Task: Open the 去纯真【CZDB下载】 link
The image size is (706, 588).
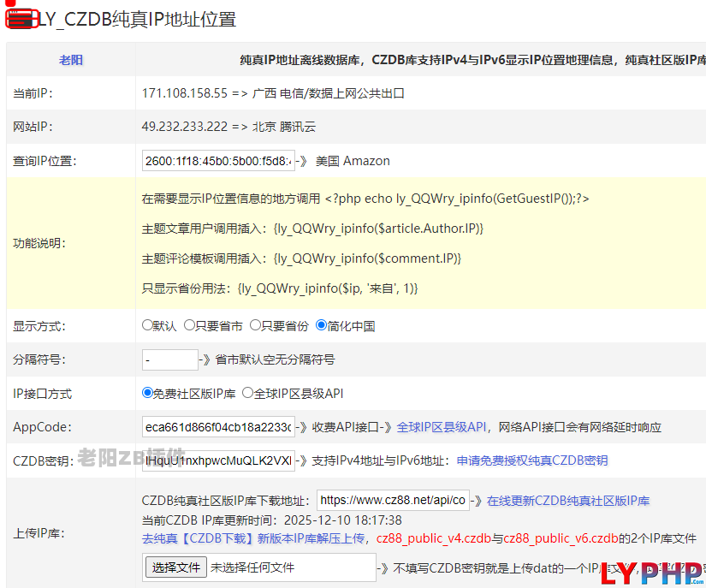Action: [x=252, y=538]
